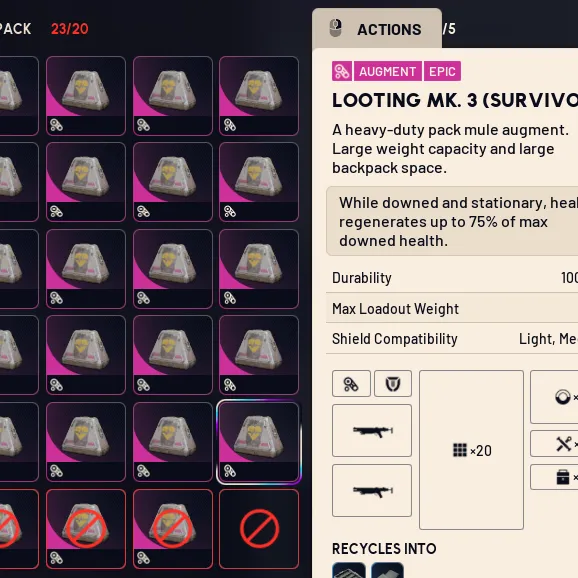Click the backpack x20 slots box

(x=471, y=450)
